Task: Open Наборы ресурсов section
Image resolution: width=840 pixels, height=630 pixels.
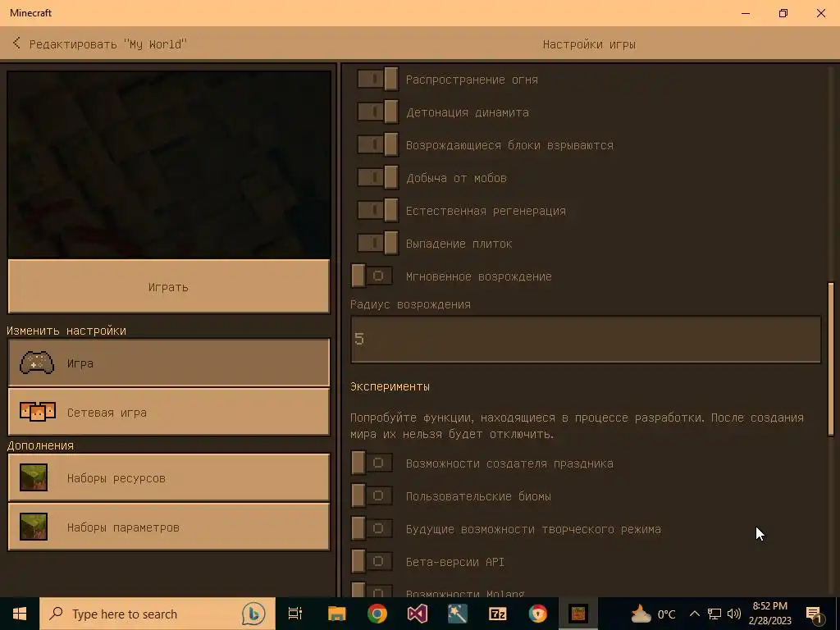Action: 169,477
